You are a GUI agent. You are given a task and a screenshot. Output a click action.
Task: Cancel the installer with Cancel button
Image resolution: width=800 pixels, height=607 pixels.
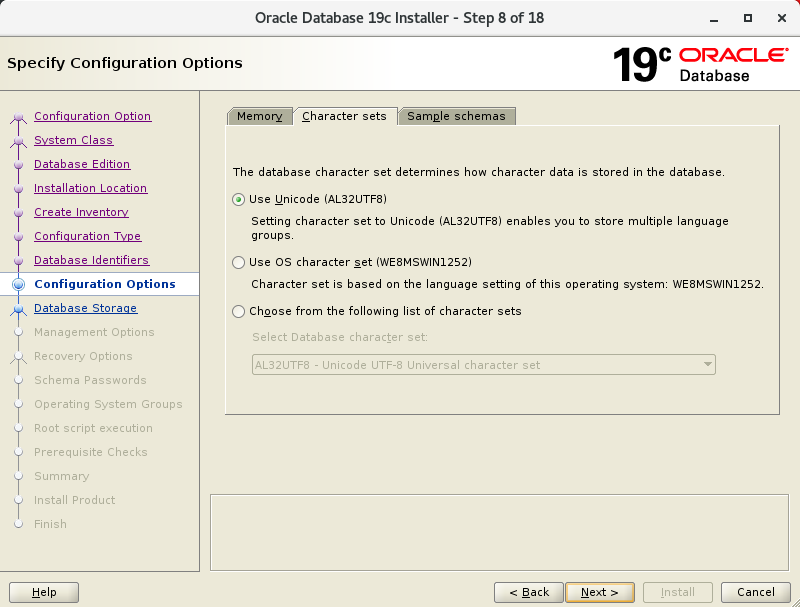[x=756, y=592]
